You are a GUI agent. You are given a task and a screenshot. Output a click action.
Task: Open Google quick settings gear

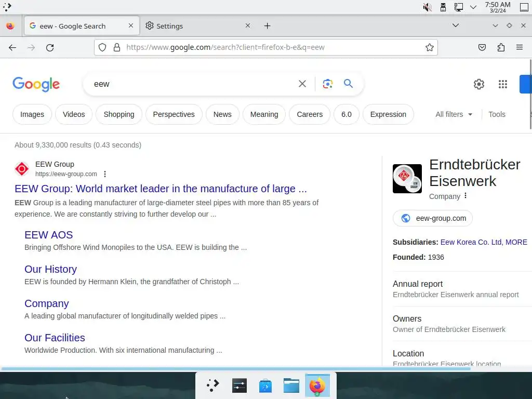click(478, 84)
